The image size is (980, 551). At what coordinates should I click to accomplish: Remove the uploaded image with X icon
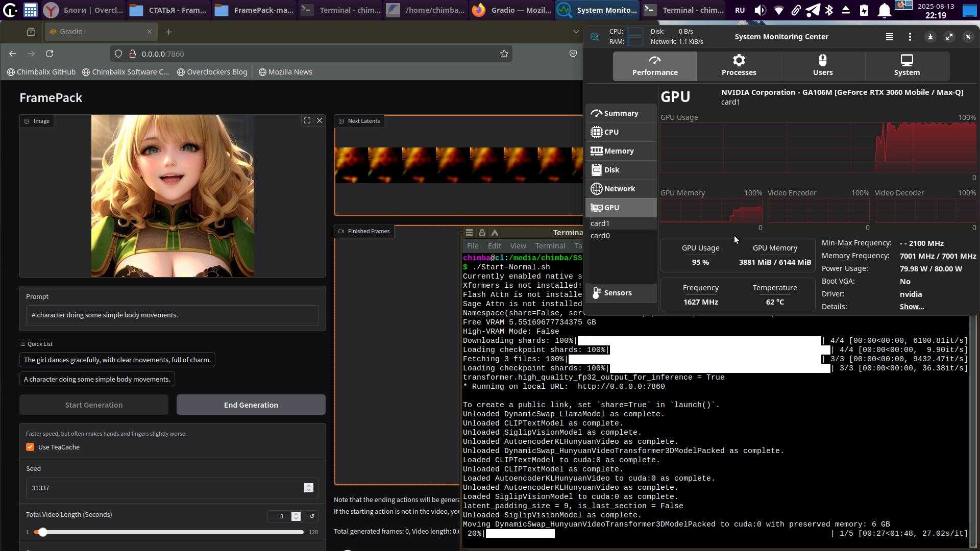(x=320, y=121)
